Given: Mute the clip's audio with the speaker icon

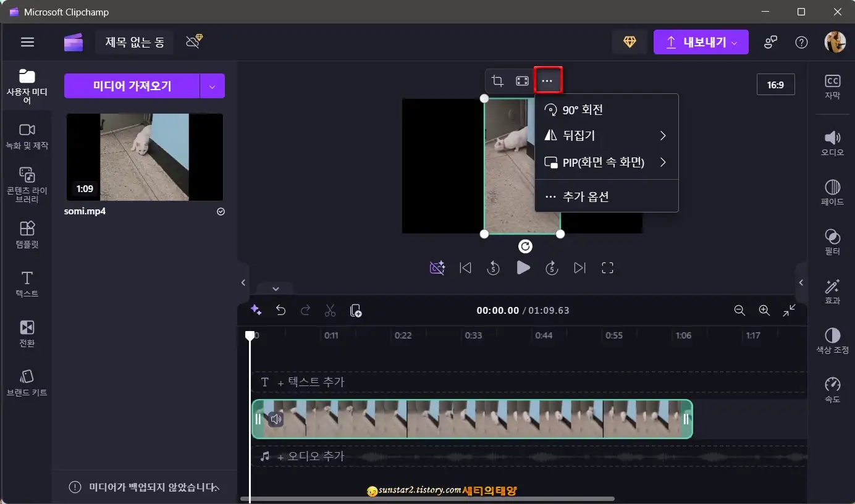Looking at the screenshot, I should click(276, 418).
